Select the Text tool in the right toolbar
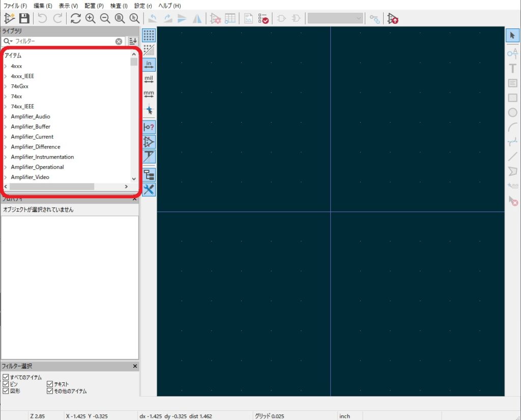This screenshot has width=521, height=420. point(512,68)
